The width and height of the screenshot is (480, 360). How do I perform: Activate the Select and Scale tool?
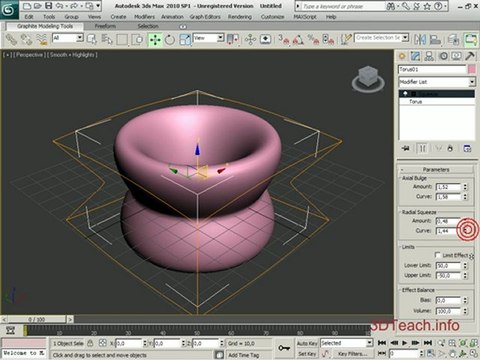(x=185, y=40)
